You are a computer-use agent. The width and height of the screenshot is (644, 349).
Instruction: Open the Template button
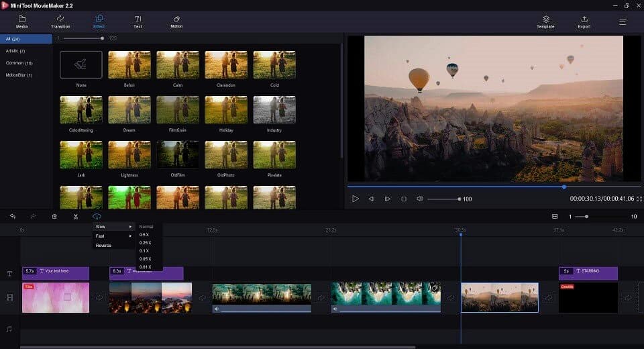point(545,21)
